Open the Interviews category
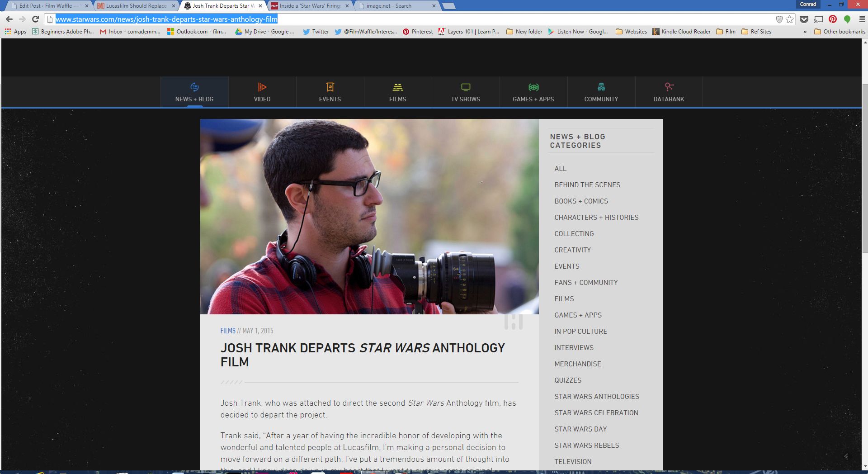Viewport: 868px width, 474px height. click(574, 348)
